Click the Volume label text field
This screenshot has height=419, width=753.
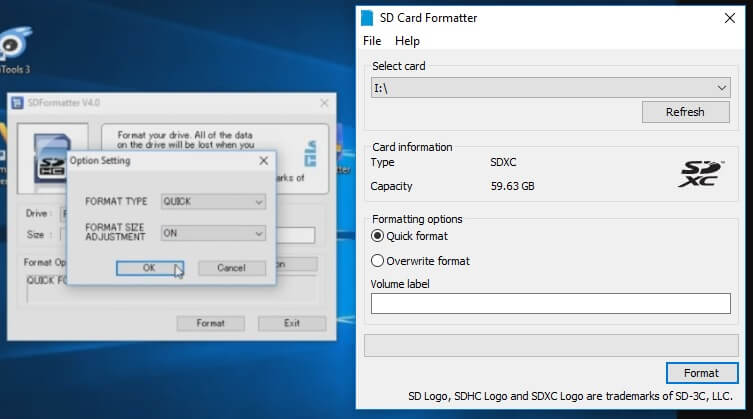click(550, 303)
